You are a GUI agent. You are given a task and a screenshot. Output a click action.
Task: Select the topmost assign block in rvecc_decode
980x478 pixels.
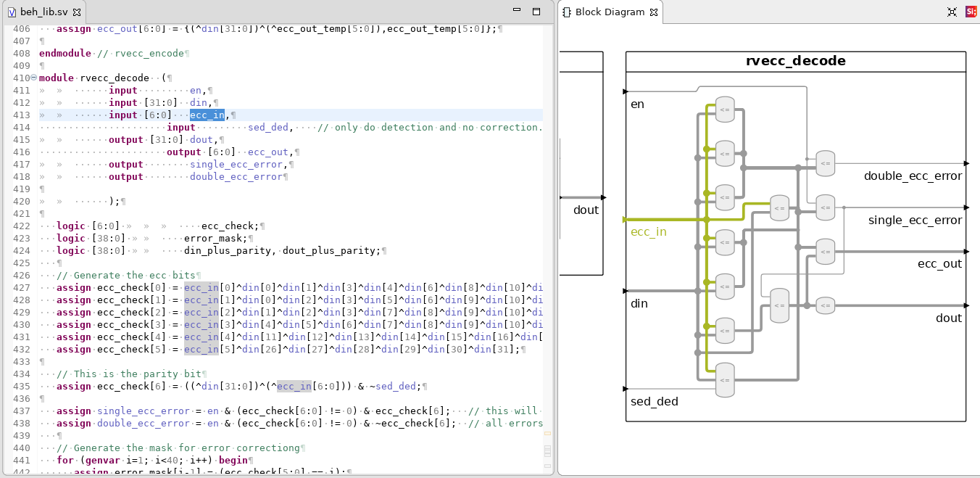(725, 109)
